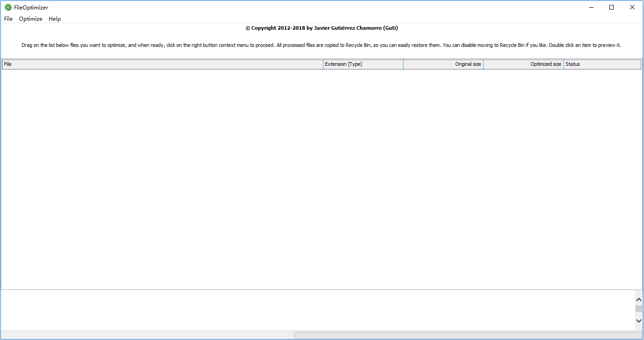644x340 pixels.
Task: Click the log panel scroll up arrow
Action: (x=639, y=299)
